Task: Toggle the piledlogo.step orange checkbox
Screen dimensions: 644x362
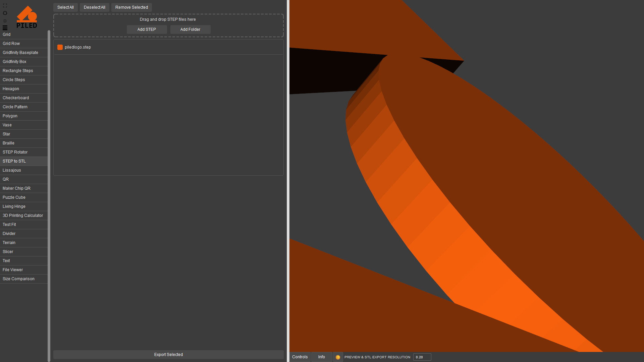Action: [x=60, y=47]
